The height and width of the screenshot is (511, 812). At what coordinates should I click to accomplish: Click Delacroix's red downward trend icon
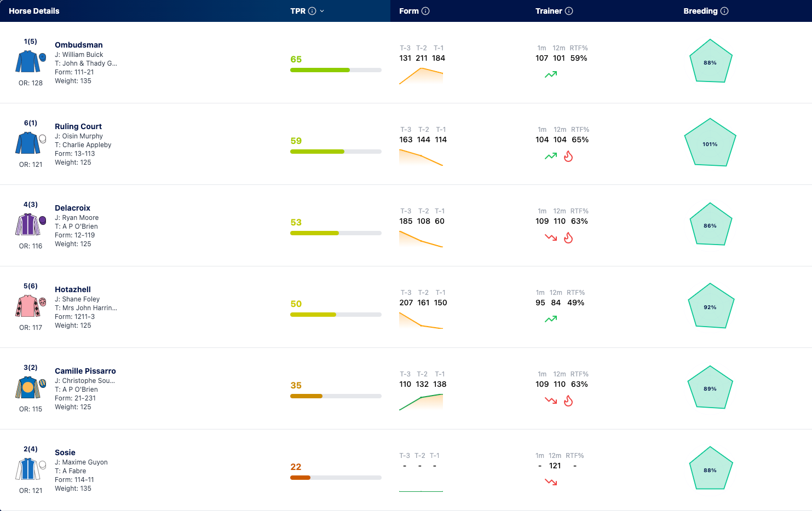(x=551, y=238)
